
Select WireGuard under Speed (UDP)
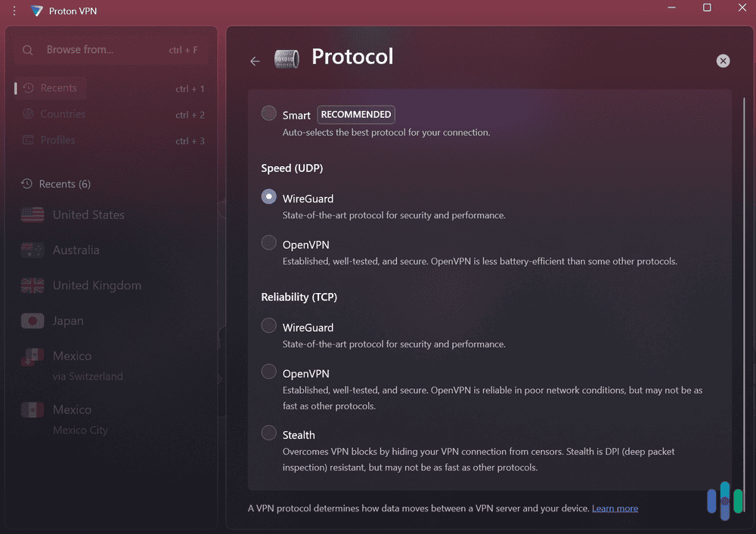point(268,196)
